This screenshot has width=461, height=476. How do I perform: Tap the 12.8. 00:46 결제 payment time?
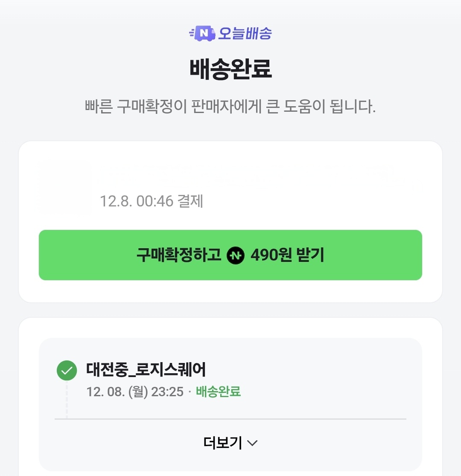[x=151, y=201]
